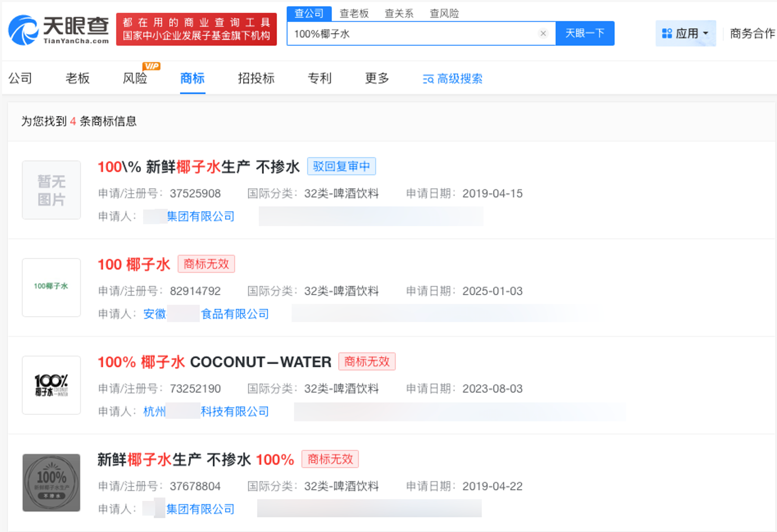Click the blue apps grid icon beside 应用
Viewport: 777px width, 532px height.
pos(667,33)
